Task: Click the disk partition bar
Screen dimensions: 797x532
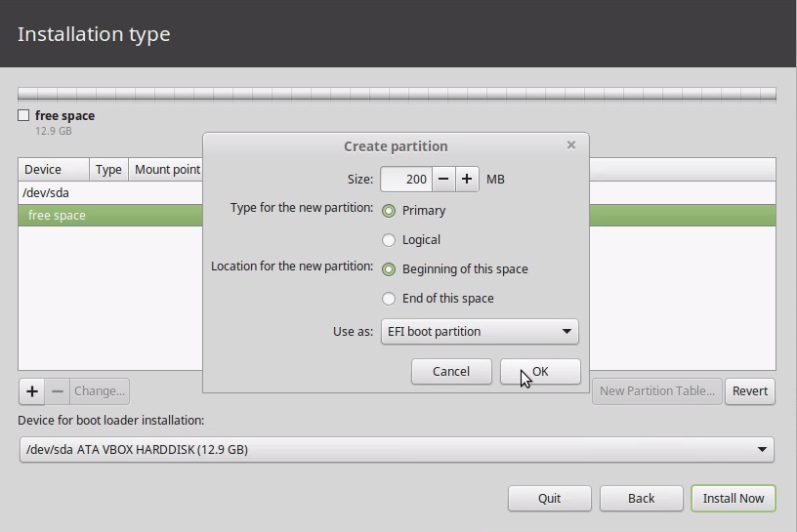Action: [x=397, y=94]
